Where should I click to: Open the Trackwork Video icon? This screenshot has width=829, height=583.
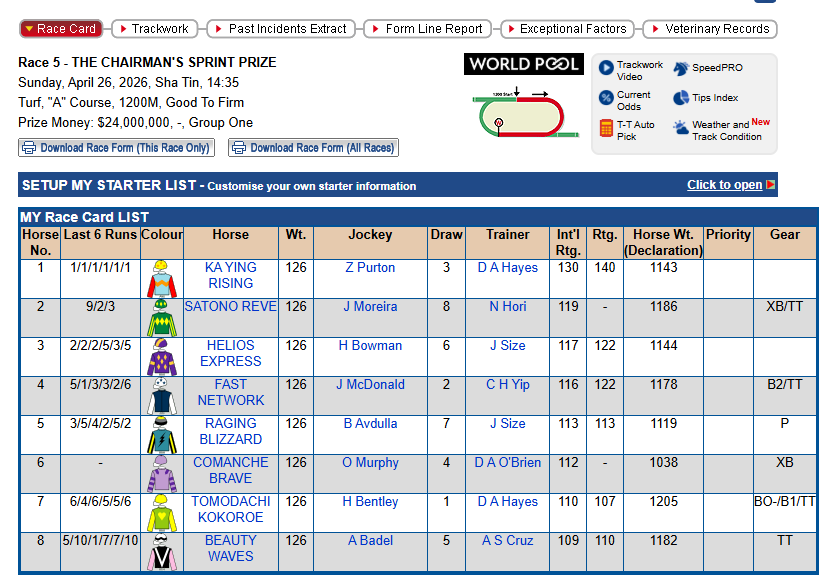coord(606,69)
